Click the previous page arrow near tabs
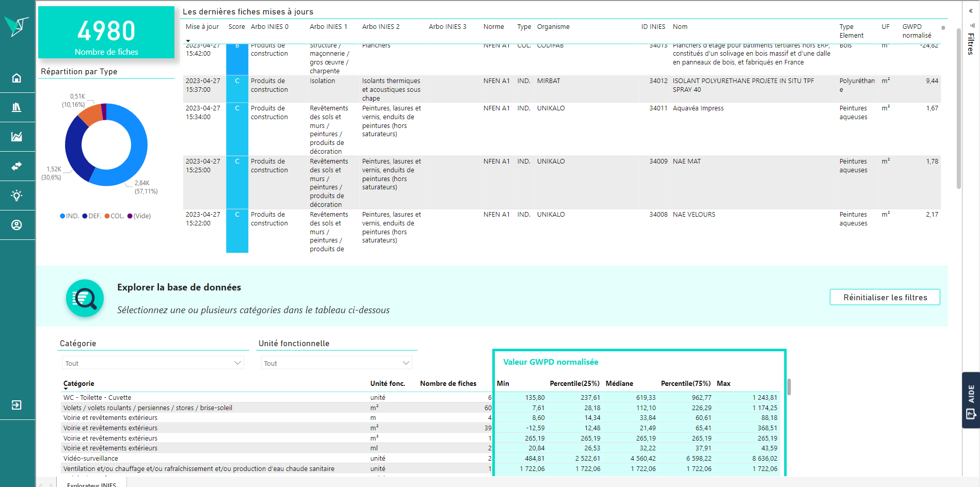 [41, 484]
